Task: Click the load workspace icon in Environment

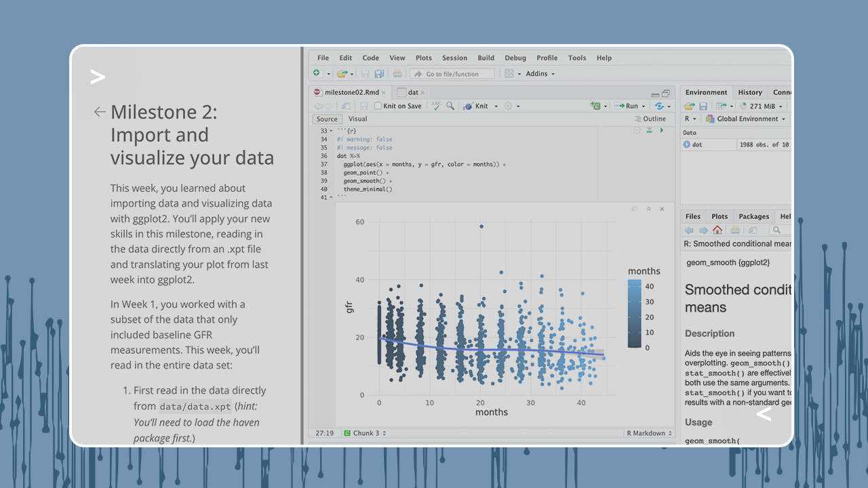Action: point(689,106)
